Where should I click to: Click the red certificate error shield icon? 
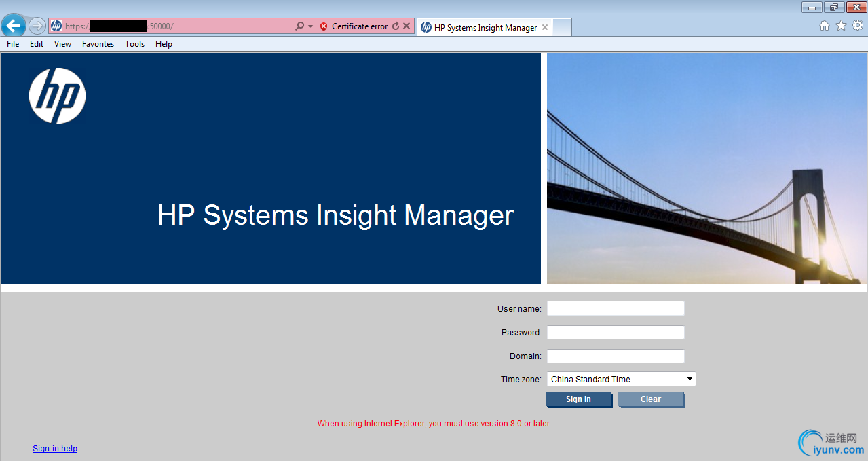[x=324, y=26]
